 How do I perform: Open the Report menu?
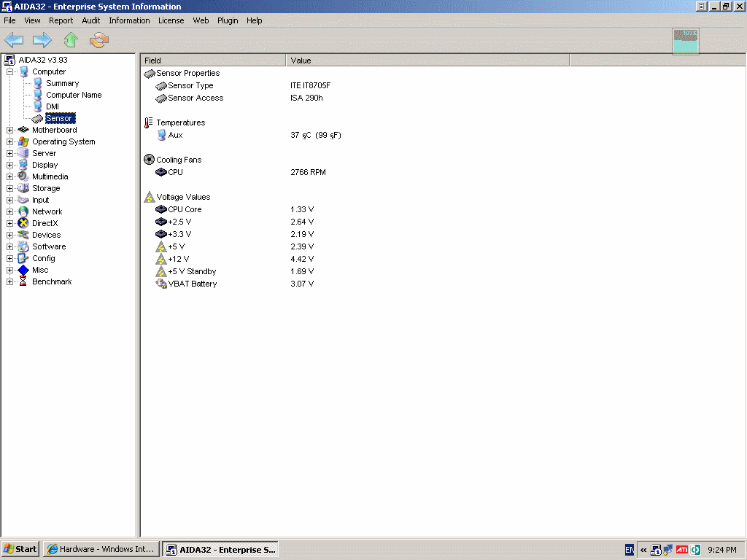(61, 20)
